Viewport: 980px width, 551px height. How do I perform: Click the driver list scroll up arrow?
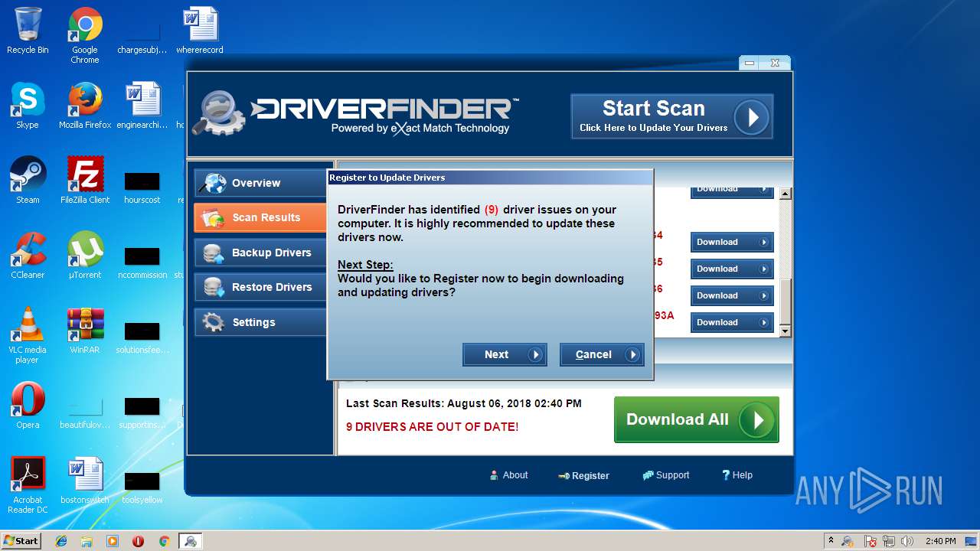coord(785,194)
